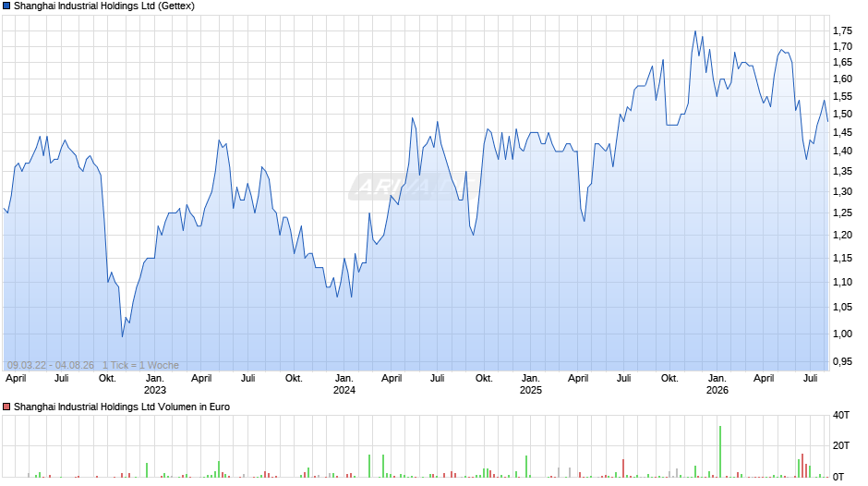Click the 1,35 price axis label
Image resolution: width=868 pixels, height=486 pixels.
pos(842,171)
